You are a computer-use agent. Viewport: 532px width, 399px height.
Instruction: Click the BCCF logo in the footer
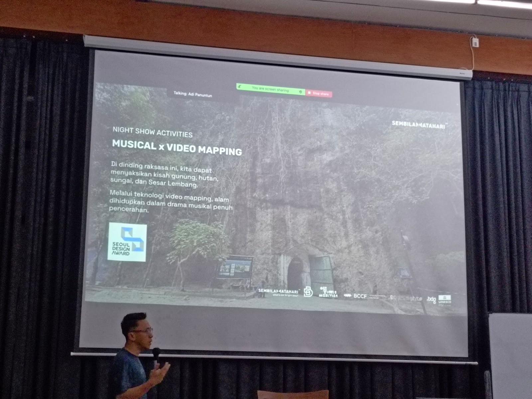[364, 296]
